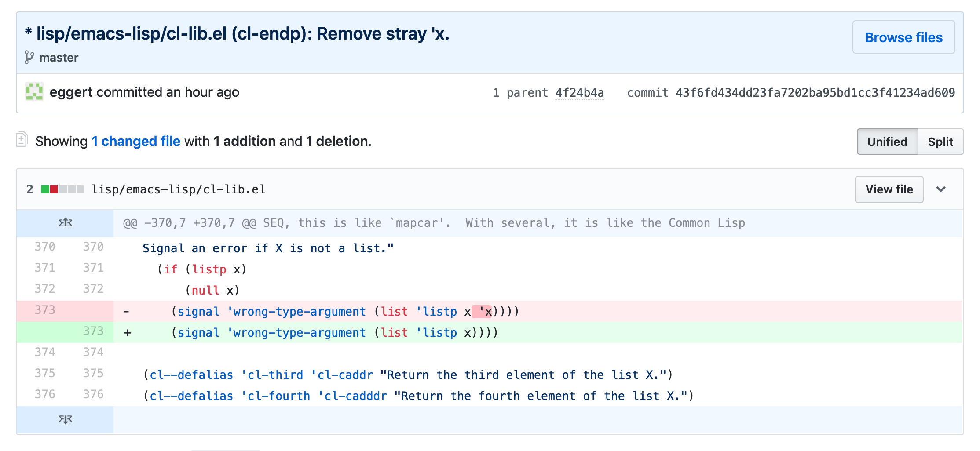
Task: Select deleted line number 373
Action: click(45, 310)
